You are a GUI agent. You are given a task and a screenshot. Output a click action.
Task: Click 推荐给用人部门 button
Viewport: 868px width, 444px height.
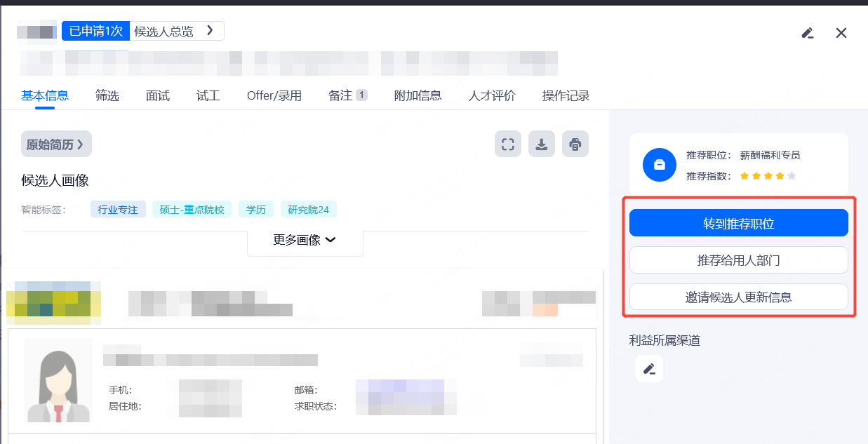(738, 260)
